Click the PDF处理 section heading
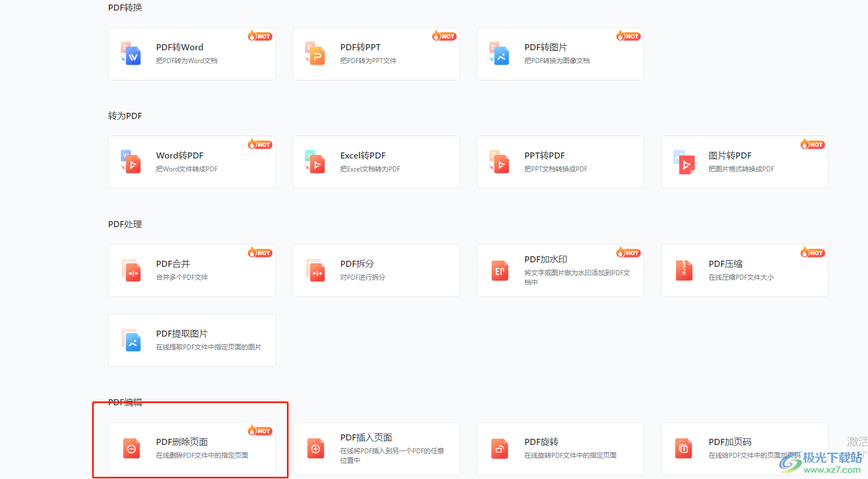 click(125, 224)
